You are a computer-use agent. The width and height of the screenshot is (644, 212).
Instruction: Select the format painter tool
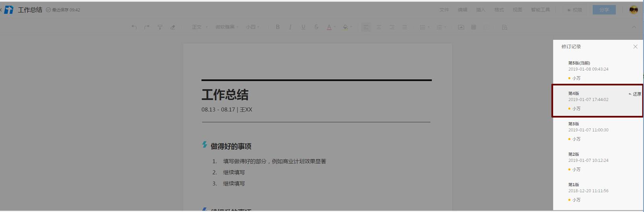click(160, 27)
